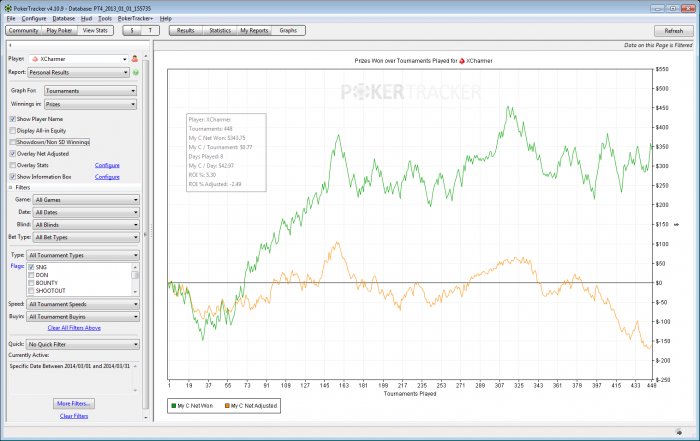This screenshot has height=441, width=700.
Task: Open the Game filter All Games dropdown
Action: [86, 200]
